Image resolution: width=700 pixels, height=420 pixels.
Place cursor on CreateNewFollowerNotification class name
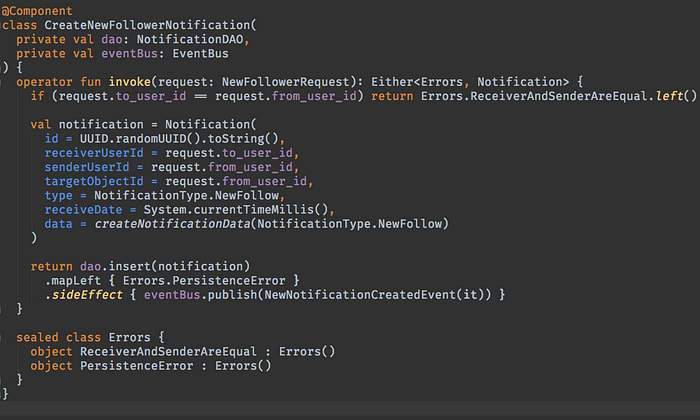pos(148,25)
